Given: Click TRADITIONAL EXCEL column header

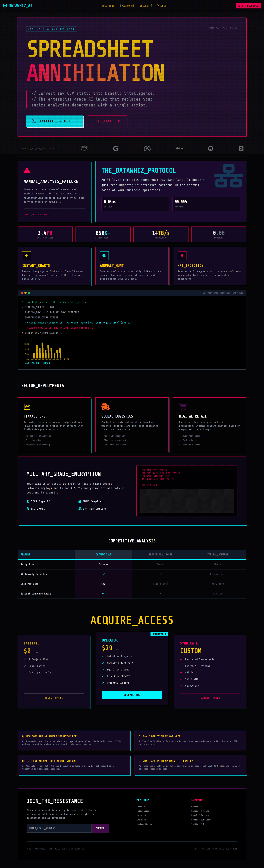Looking at the screenshot, I should click(x=160, y=555).
